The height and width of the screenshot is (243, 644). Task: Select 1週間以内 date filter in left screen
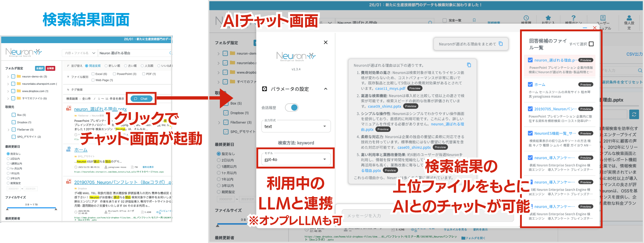(x=8, y=163)
